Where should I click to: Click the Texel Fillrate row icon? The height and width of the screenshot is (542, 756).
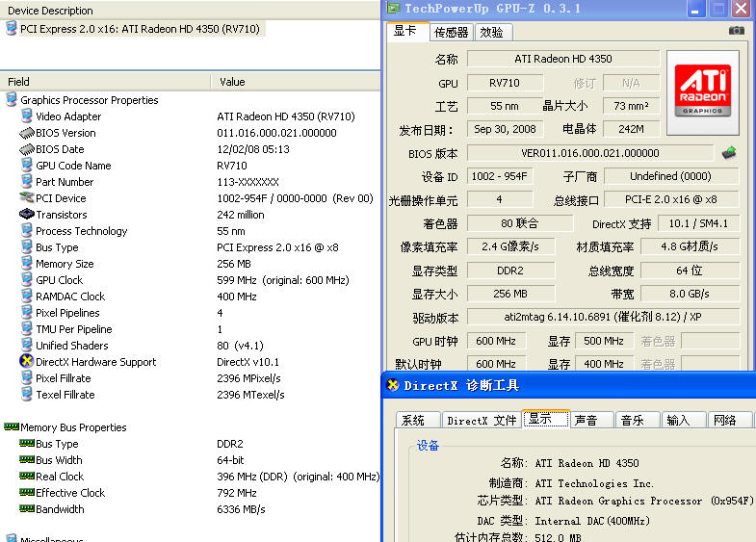pos(27,395)
